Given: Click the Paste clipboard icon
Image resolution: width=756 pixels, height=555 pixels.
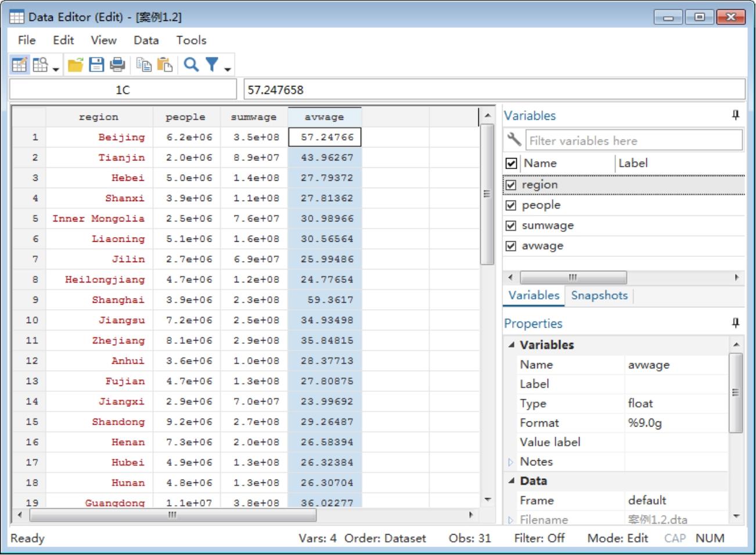Looking at the screenshot, I should click(x=165, y=65).
